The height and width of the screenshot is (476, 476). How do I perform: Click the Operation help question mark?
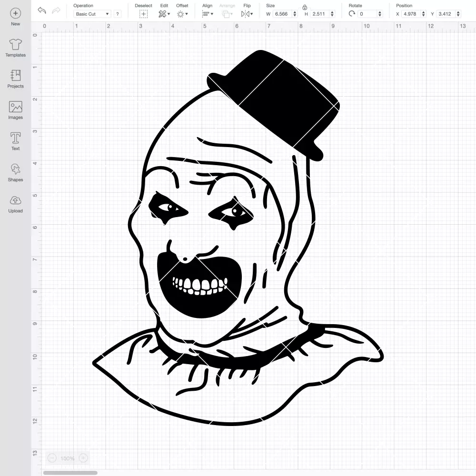coord(118,14)
